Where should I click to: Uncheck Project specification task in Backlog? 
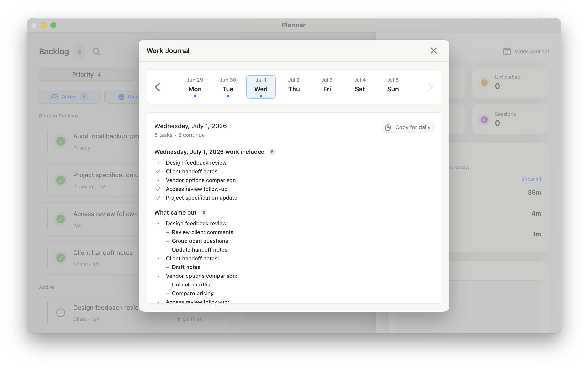coord(60,180)
